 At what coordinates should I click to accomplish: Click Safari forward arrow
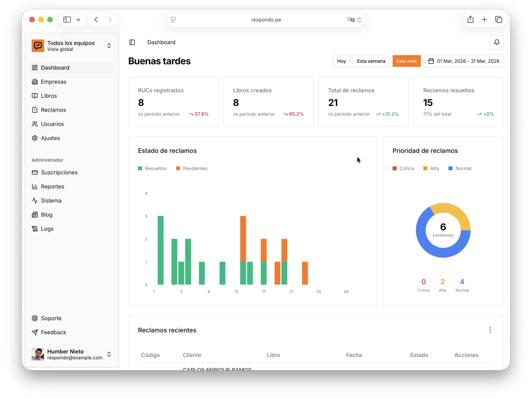coord(110,20)
